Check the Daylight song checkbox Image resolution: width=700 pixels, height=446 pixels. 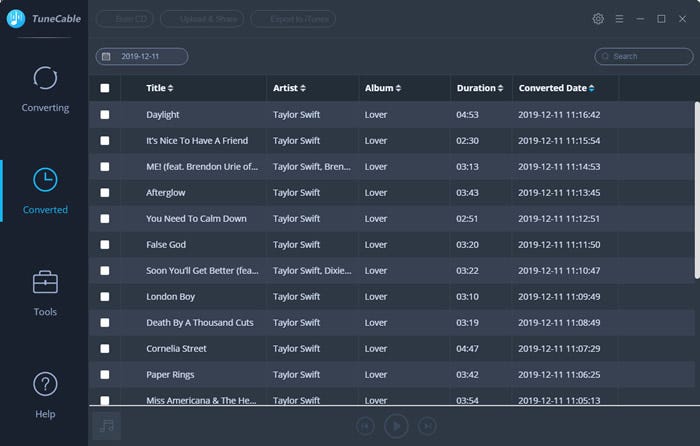[105, 115]
